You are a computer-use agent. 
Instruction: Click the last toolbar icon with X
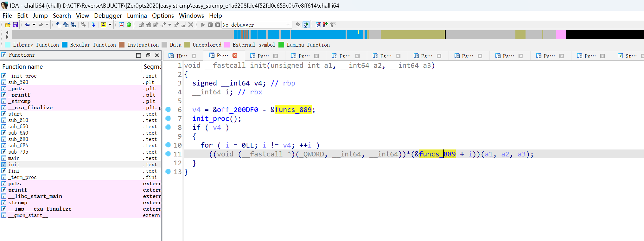(x=333, y=25)
